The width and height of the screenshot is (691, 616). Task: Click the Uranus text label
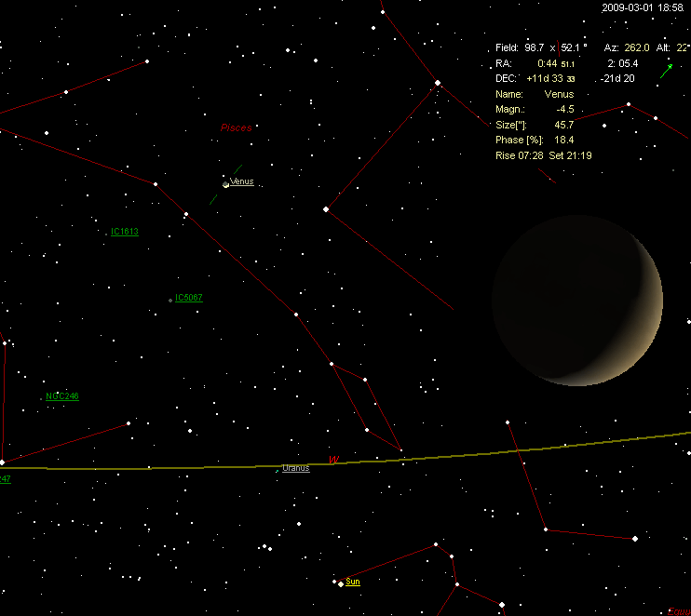tap(296, 468)
